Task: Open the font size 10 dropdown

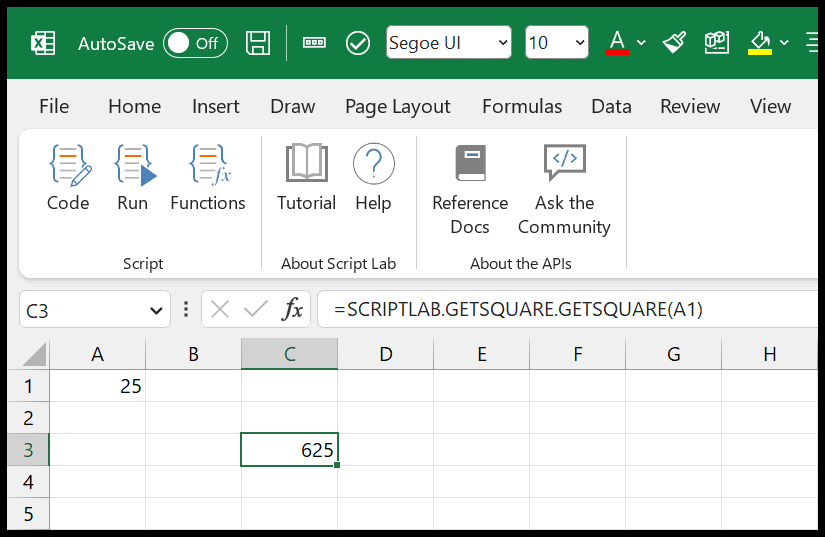Action: [x=557, y=42]
